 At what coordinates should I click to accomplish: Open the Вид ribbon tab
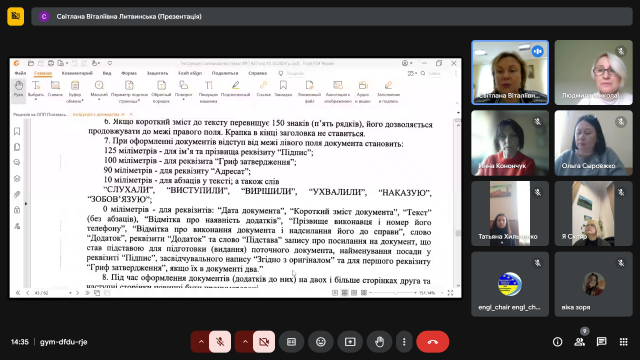coord(107,73)
